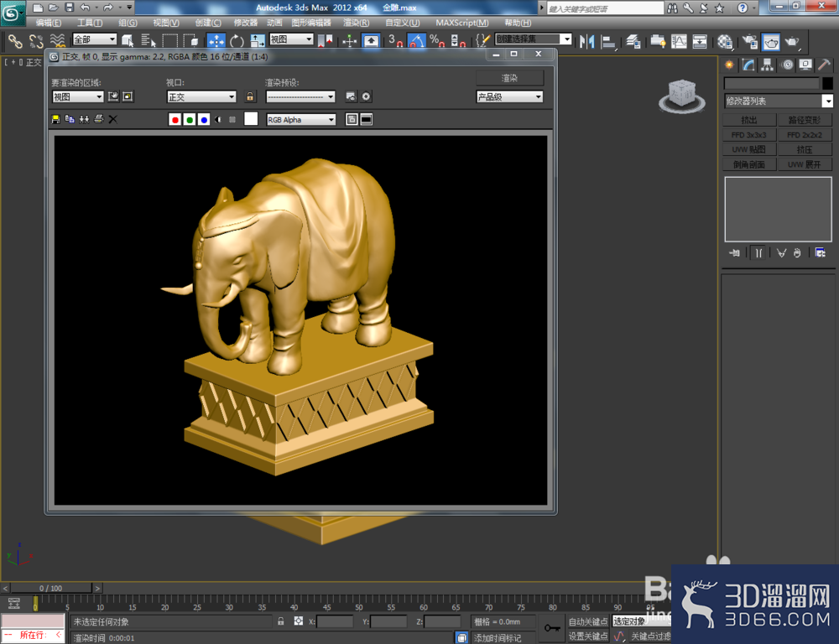
Task: Toggle alpha channel display
Action: click(218, 119)
